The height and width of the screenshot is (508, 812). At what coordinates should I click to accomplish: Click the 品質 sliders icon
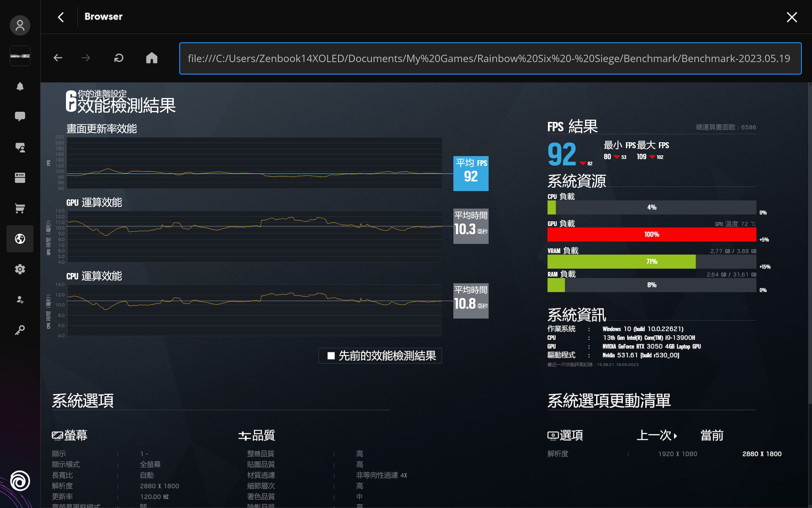coord(245,436)
